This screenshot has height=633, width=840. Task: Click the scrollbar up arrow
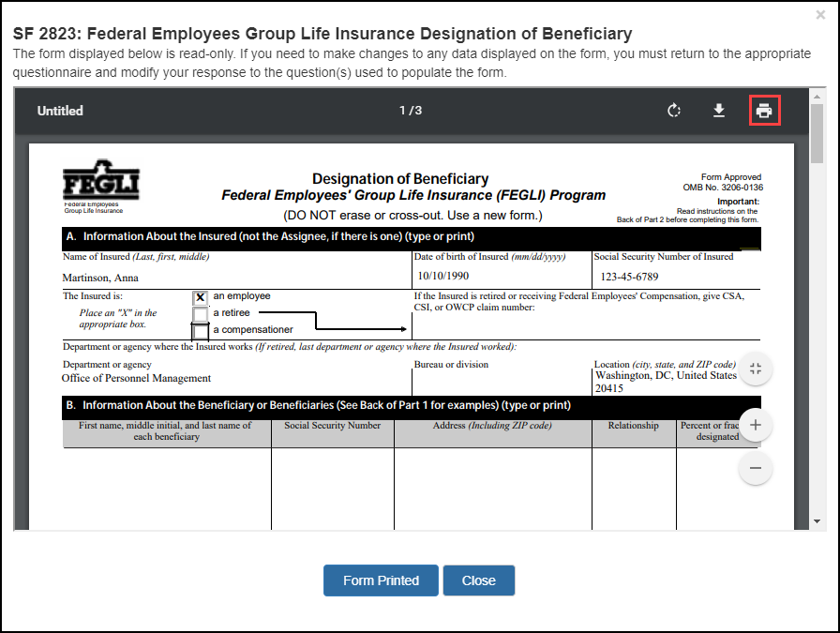click(817, 97)
